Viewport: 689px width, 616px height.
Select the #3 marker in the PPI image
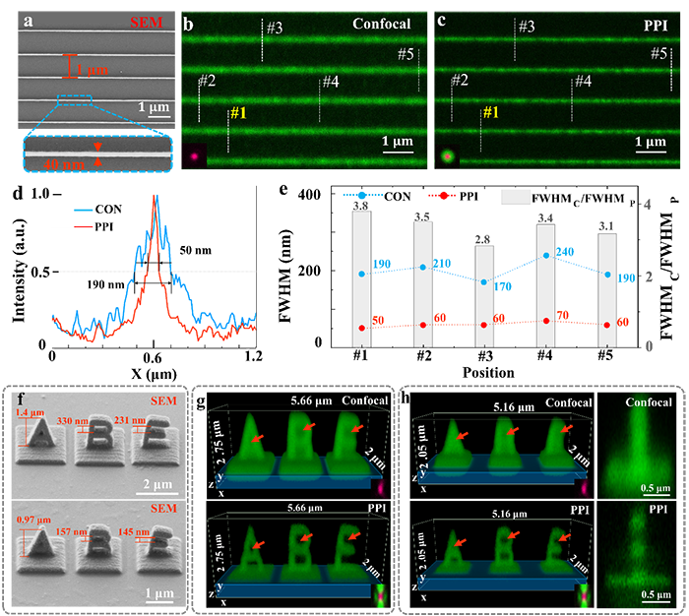(x=527, y=26)
